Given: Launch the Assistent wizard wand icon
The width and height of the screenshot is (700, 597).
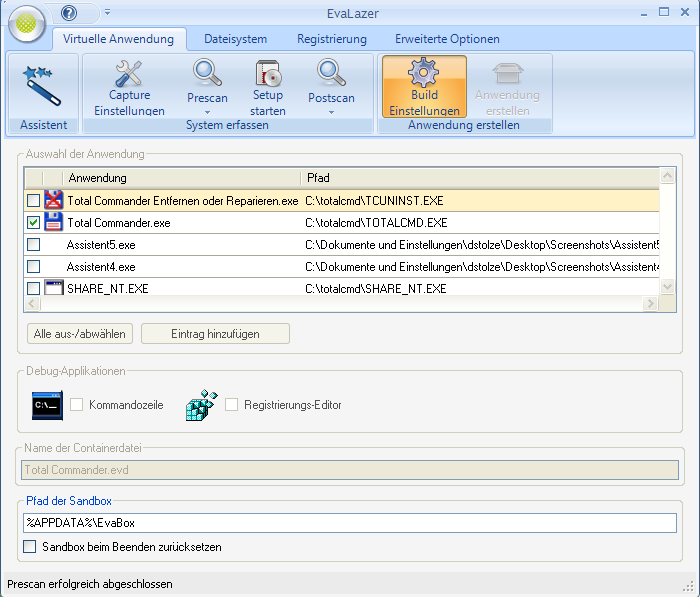Looking at the screenshot, I should (43, 85).
